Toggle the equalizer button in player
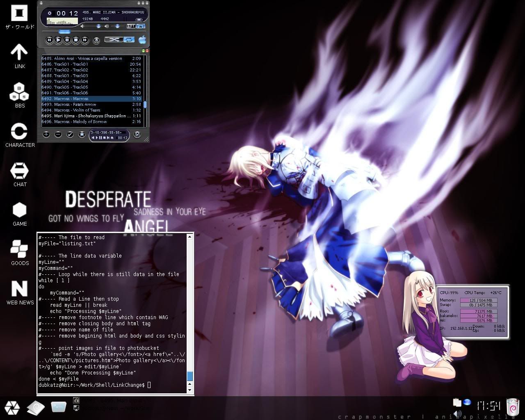This screenshot has height=420, width=525. [x=131, y=26]
